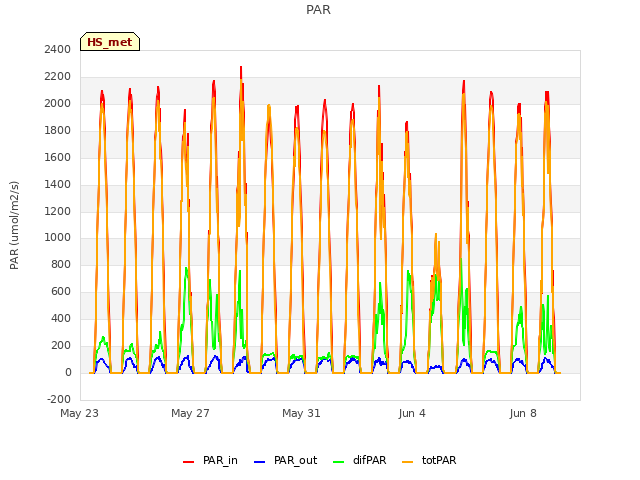Click the Jun 4 x-axis label
This screenshot has width=640, height=480.
(x=412, y=413)
